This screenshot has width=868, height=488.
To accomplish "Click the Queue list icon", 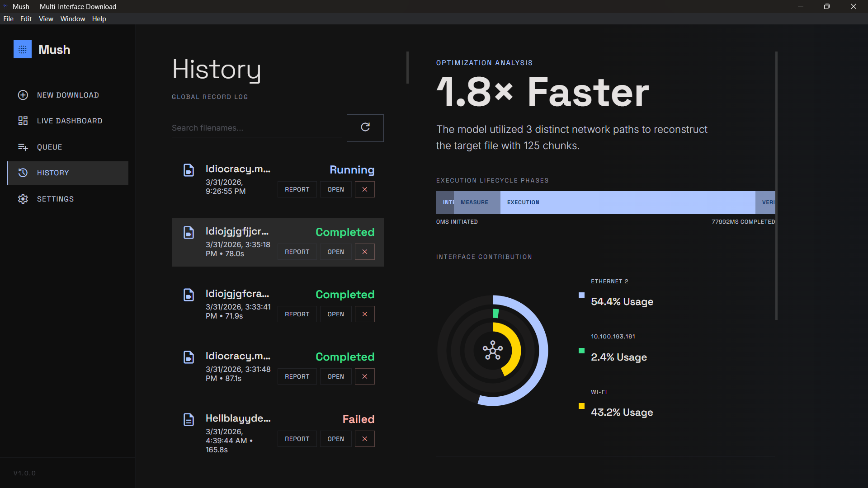I will 23,147.
